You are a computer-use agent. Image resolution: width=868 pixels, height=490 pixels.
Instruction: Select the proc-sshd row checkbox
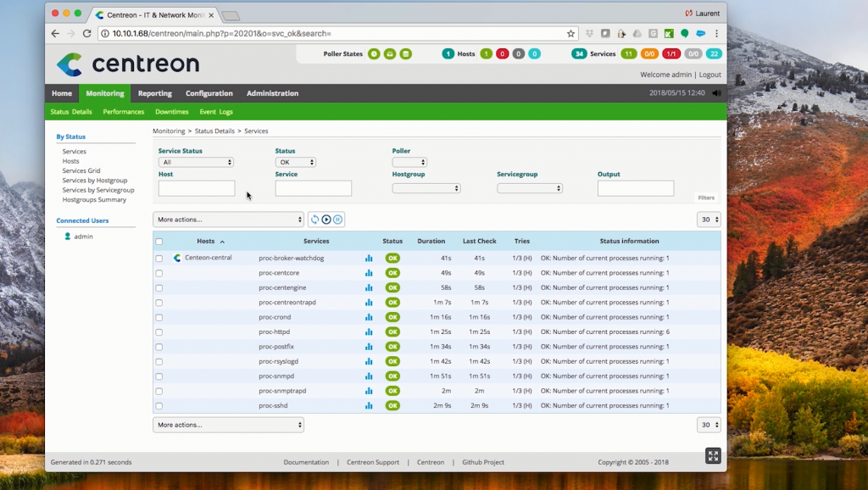pos(159,406)
